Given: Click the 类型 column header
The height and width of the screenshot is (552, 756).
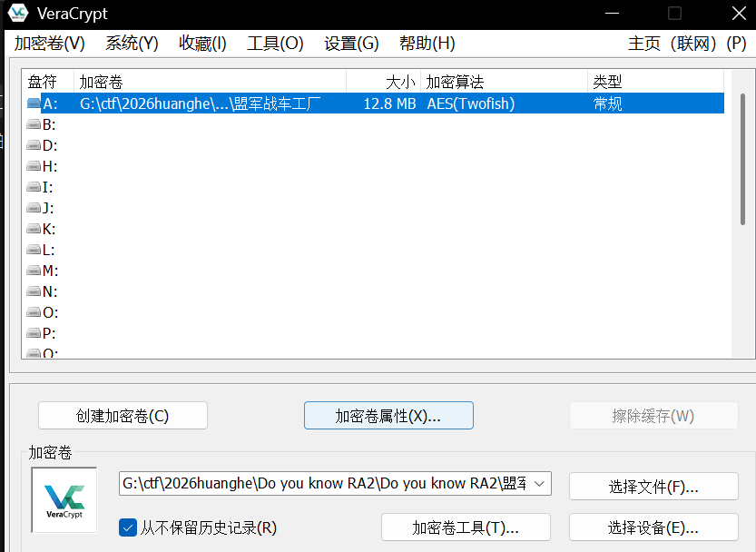Looking at the screenshot, I should click(655, 82).
